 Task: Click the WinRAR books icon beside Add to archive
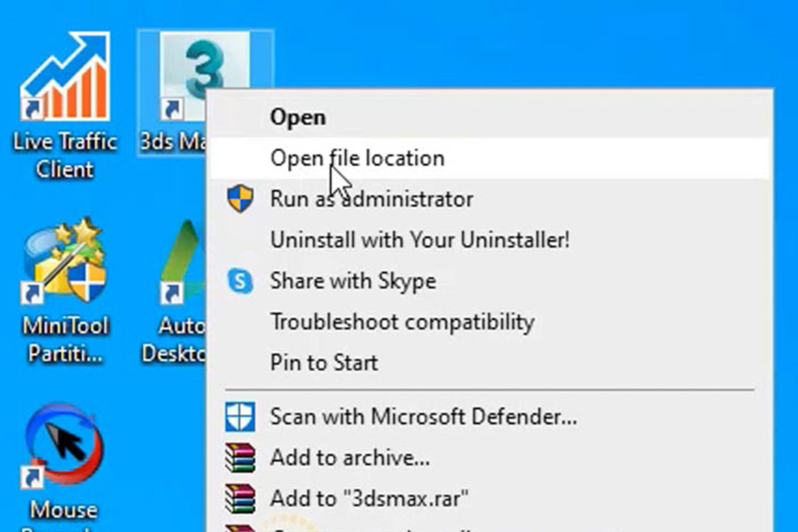[239, 458]
